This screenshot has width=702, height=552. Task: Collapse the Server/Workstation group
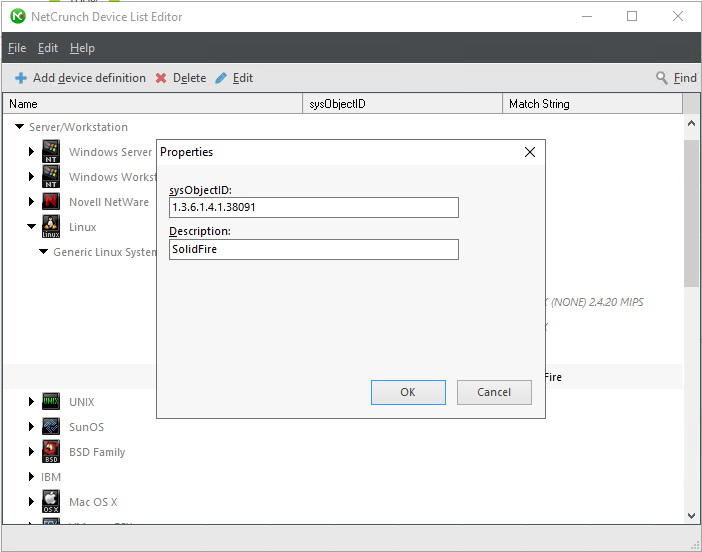[19, 127]
